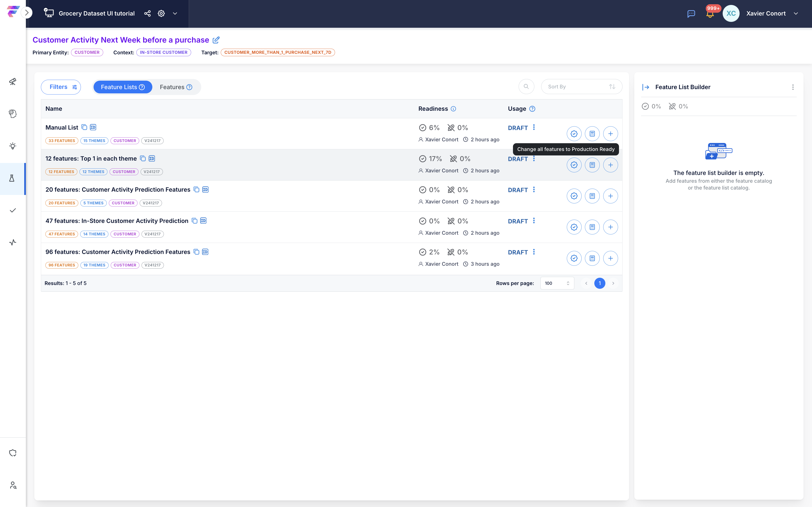Open 96 features: Customer Activity Prediction Features
The height and width of the screenshot is (507, 812).
coord(118,252)
